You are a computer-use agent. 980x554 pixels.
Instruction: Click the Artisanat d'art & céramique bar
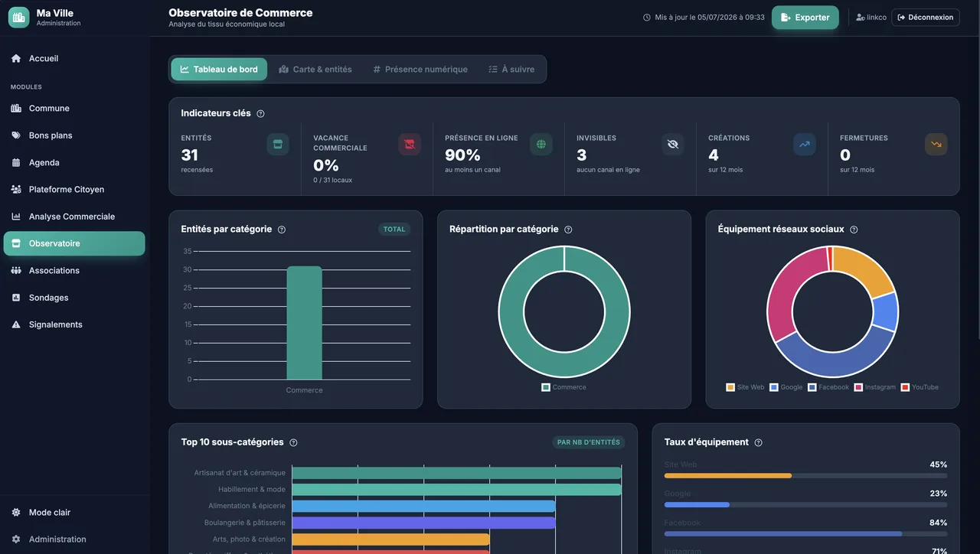(x=456, y=473)
